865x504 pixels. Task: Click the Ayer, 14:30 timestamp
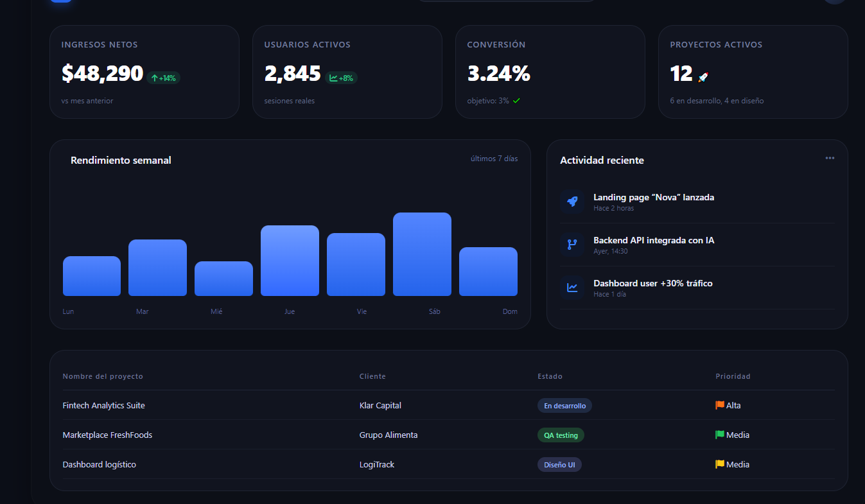tap(610, 252)
